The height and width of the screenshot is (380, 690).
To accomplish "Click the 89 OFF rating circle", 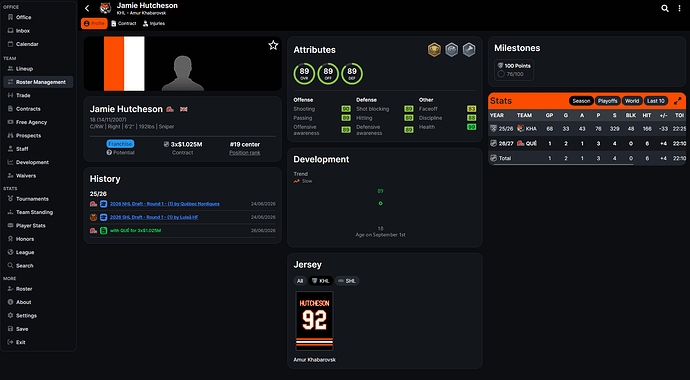I will 328,73.
